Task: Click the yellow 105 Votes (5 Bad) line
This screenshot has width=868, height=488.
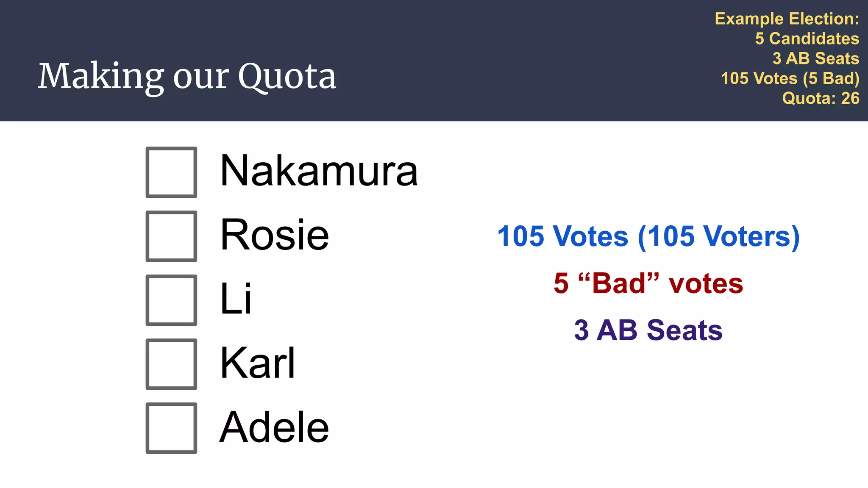Action: (790, 78)
